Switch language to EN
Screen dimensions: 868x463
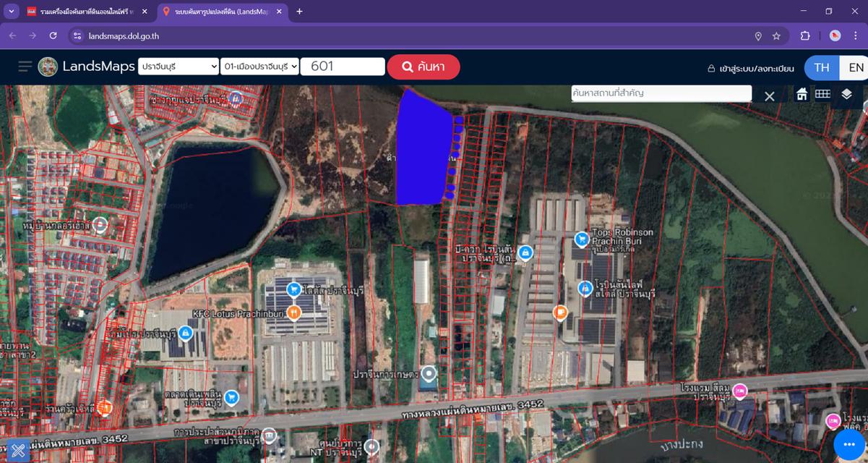tap(856, 67)
